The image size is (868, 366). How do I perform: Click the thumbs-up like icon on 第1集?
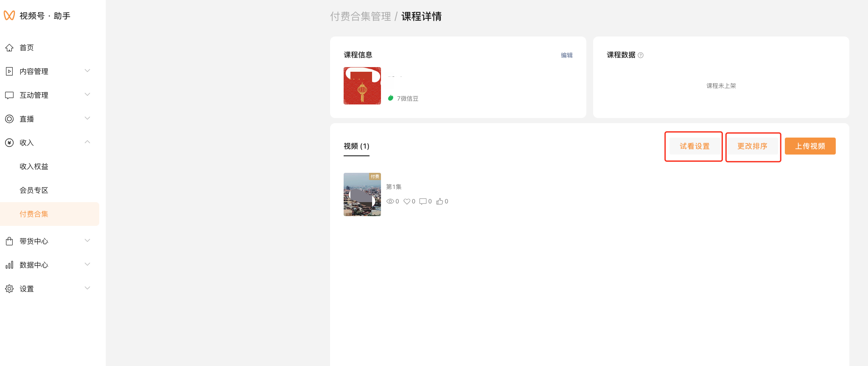point(440,201)
